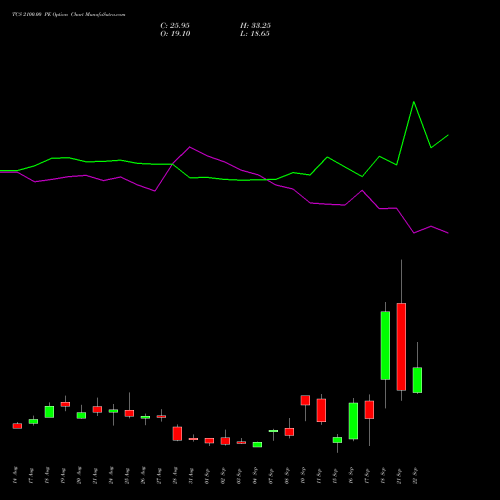
Task: Select the low value L: 18.65
Action: click(255, 34)
